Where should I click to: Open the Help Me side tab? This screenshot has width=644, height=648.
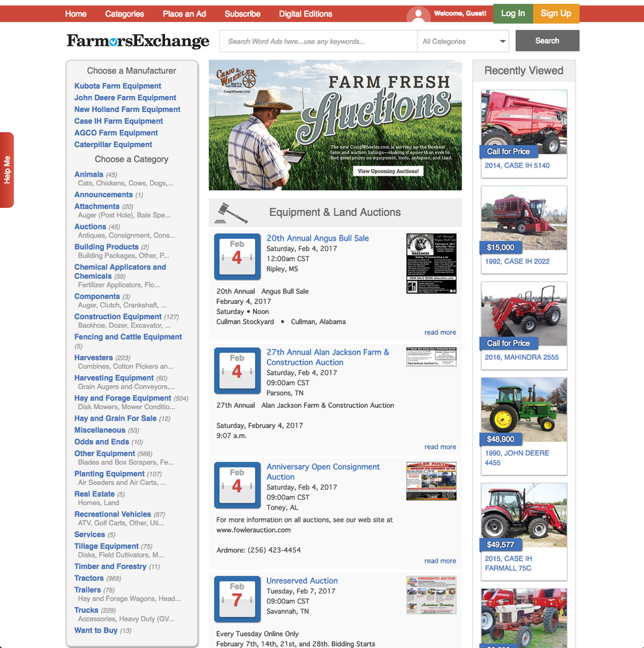pos(7,170)
